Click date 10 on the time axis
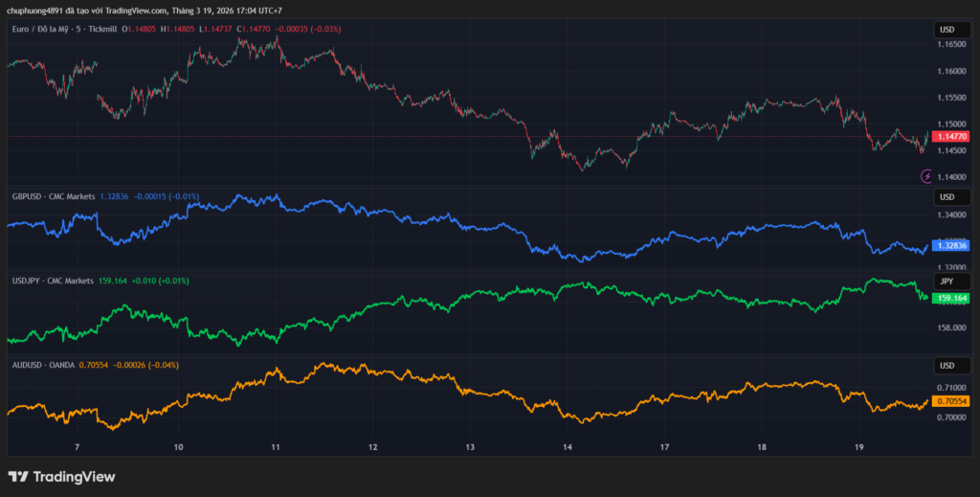 179,447
